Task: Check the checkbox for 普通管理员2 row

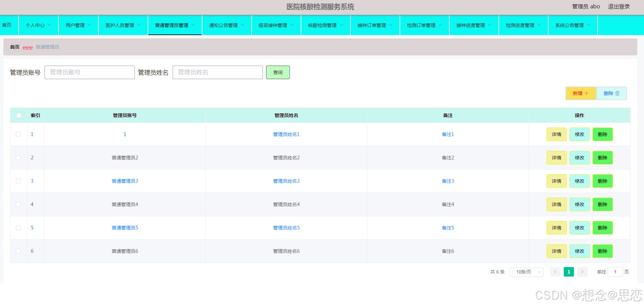Action: coord(18,158)
